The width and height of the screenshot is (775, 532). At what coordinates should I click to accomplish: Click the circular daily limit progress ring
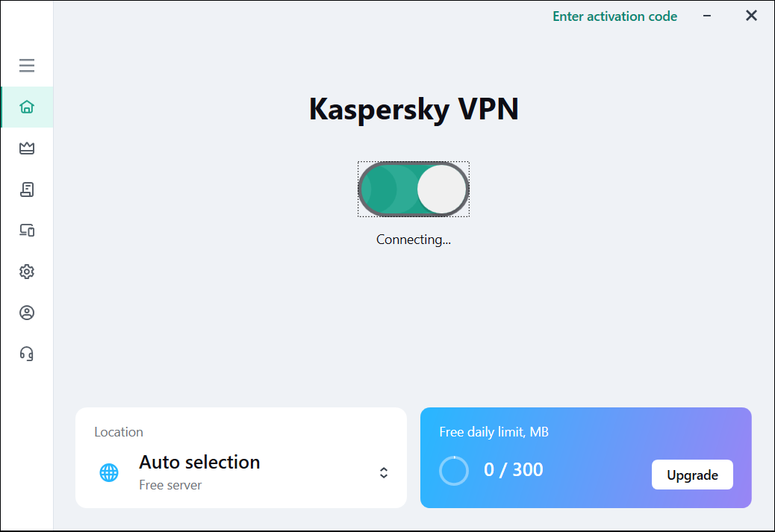pyautogui.click(x=454, y=471)
